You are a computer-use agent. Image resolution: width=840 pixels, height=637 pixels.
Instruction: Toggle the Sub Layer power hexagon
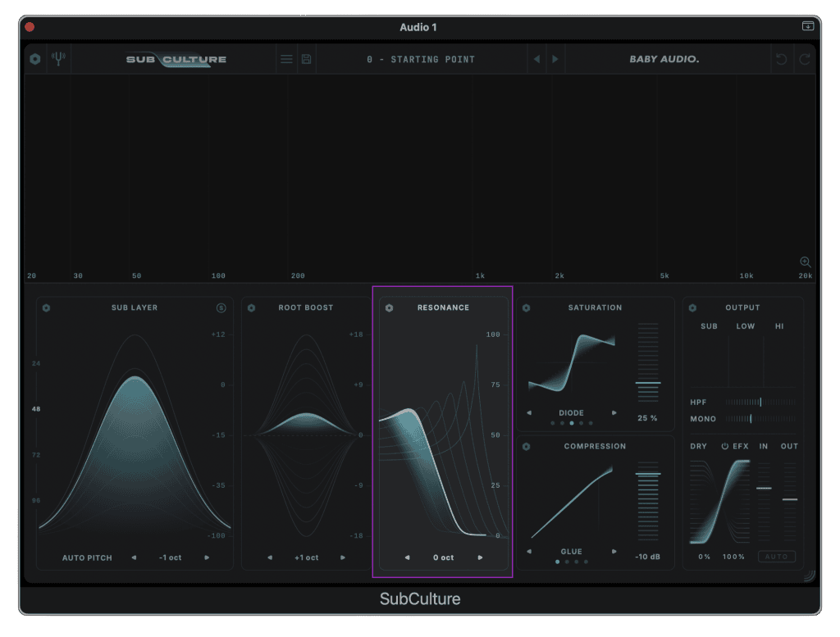(x=46, y=307)
